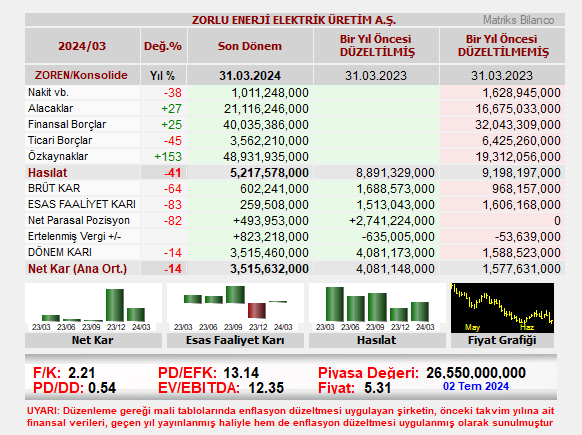Click the Net Parasal Pozisyon label
The image size is (582, 435).
79,220
